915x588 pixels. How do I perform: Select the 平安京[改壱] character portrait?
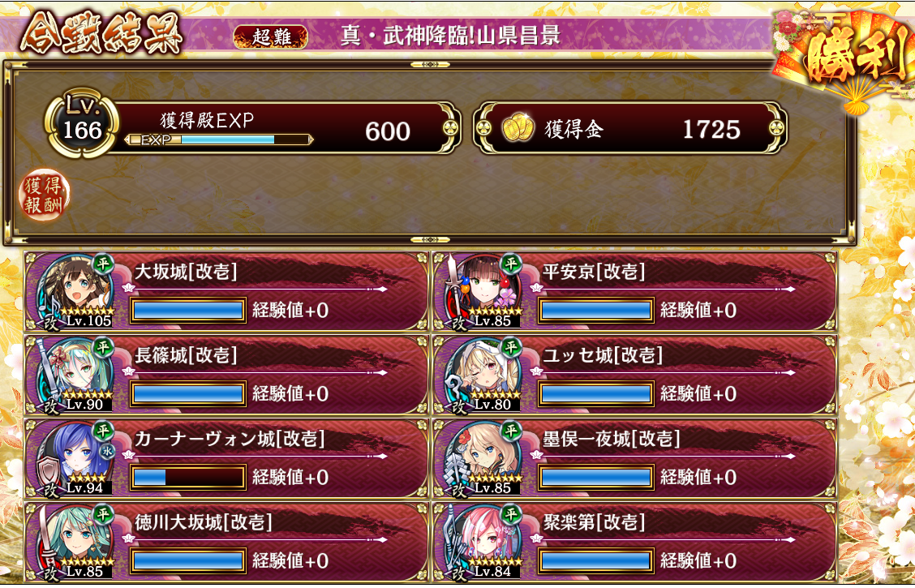[482, 291]
